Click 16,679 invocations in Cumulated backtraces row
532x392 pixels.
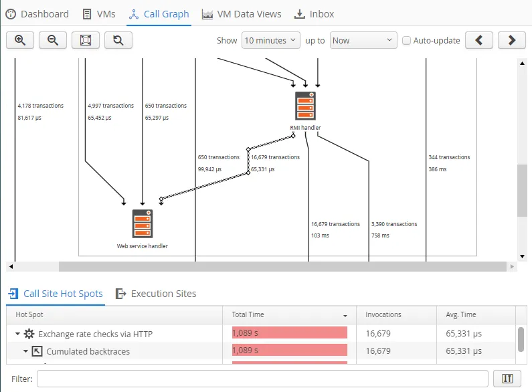378,351
